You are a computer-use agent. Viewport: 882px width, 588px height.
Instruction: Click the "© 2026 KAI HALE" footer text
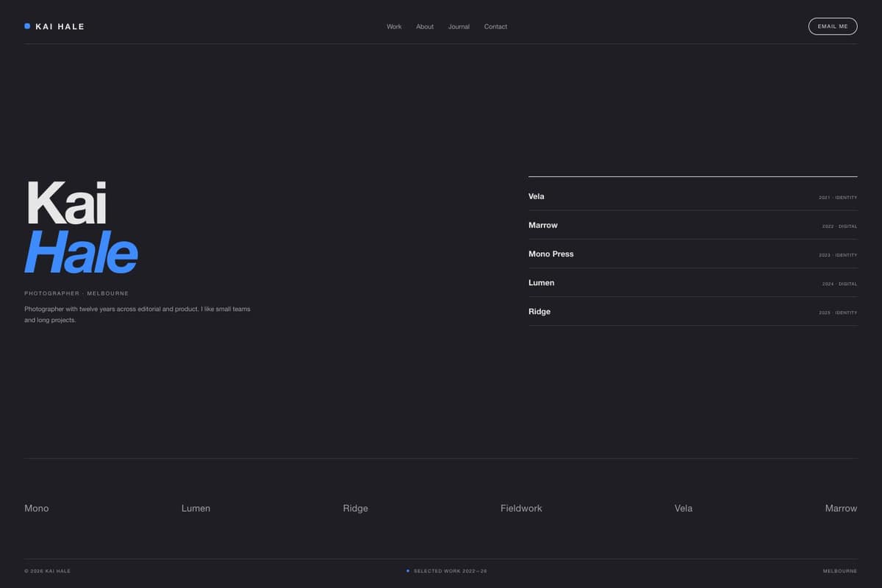tap(47, 571)
